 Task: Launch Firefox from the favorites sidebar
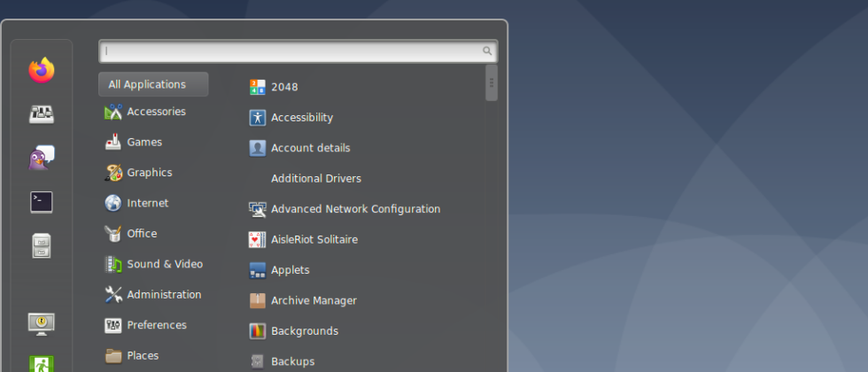click(41, 70)
